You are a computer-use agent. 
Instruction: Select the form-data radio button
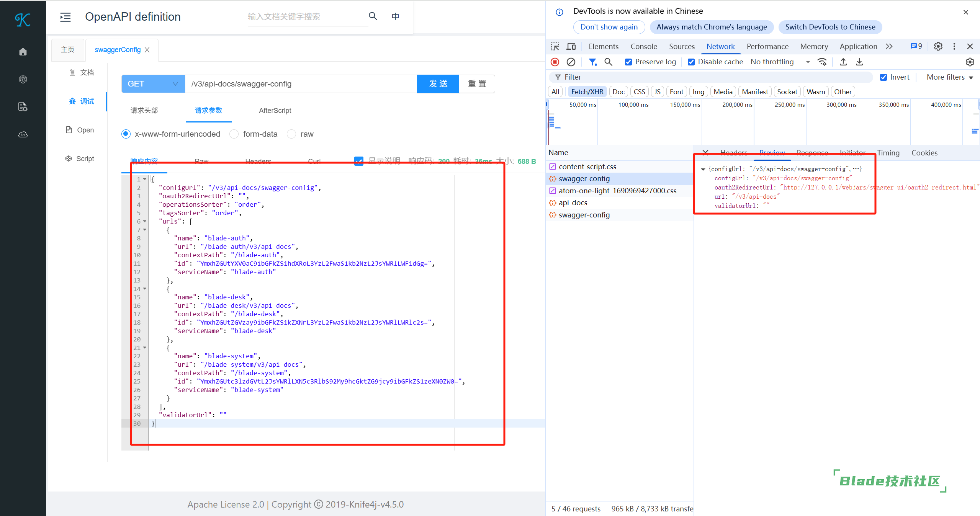tap(234, 134)
